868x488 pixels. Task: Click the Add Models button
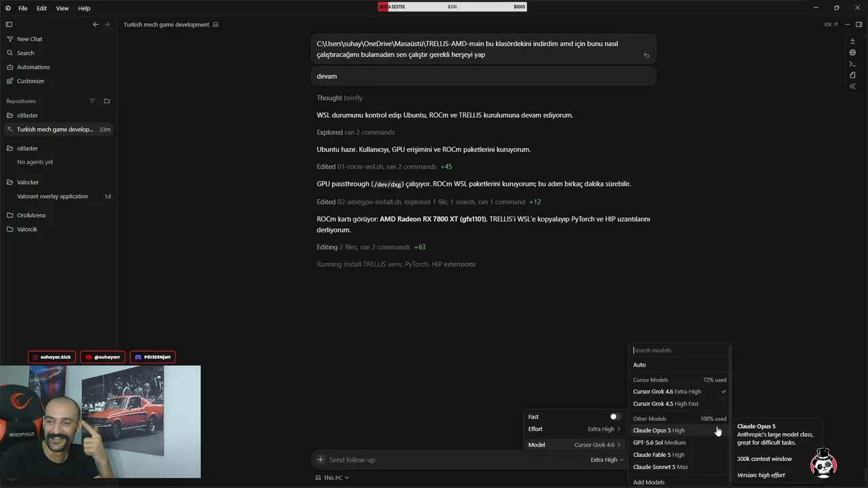[x=649, y=482]
